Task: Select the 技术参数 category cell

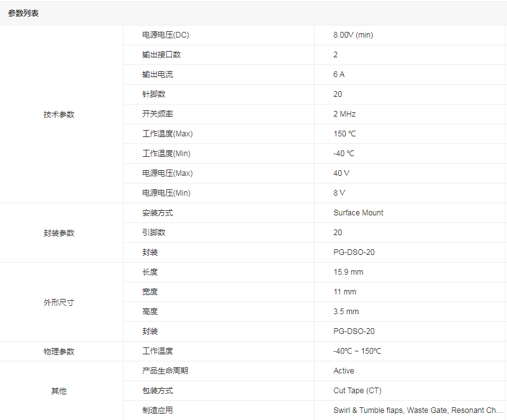Action: tap(59, 115)
